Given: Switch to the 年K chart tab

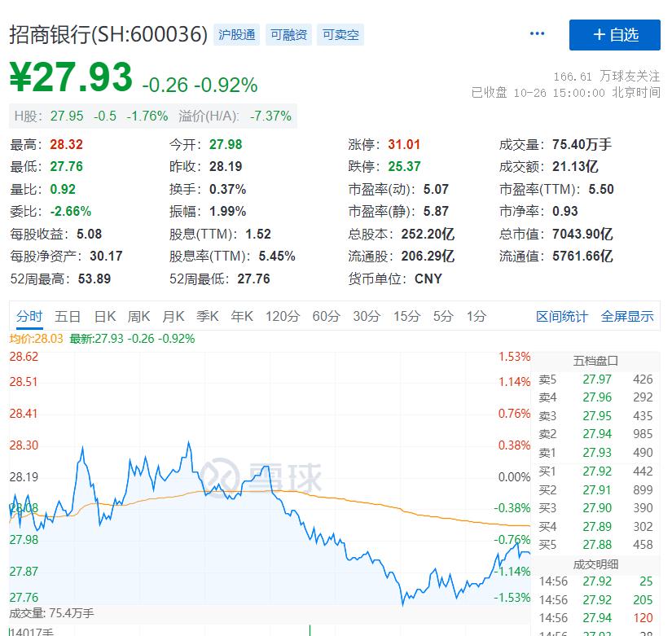Looking at the screenshot, I should point(242,316).
